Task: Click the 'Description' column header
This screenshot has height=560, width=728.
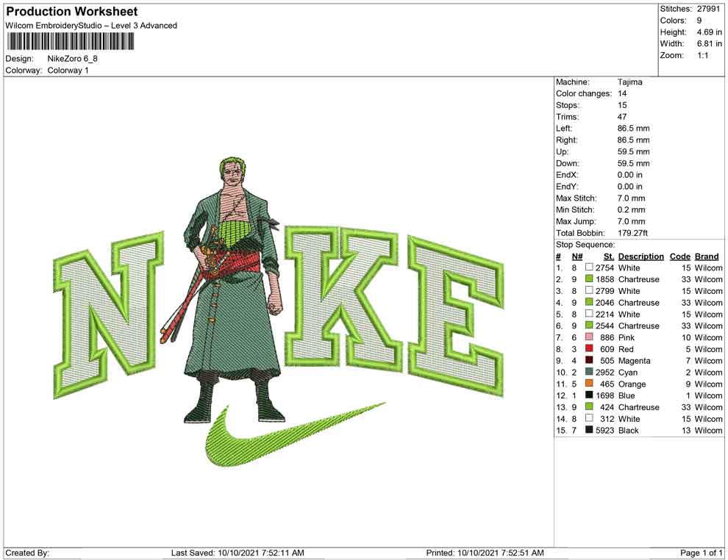Action: point(640,256)
